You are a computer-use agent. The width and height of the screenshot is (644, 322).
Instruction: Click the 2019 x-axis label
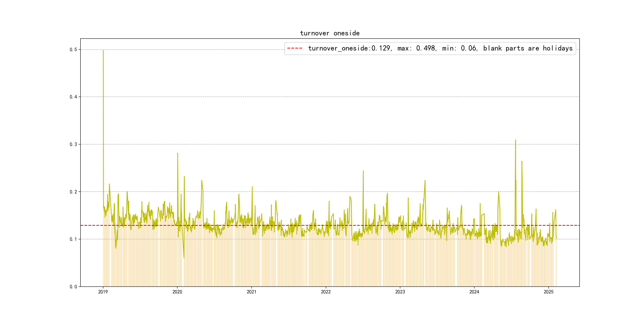click(x=103, y=292)
